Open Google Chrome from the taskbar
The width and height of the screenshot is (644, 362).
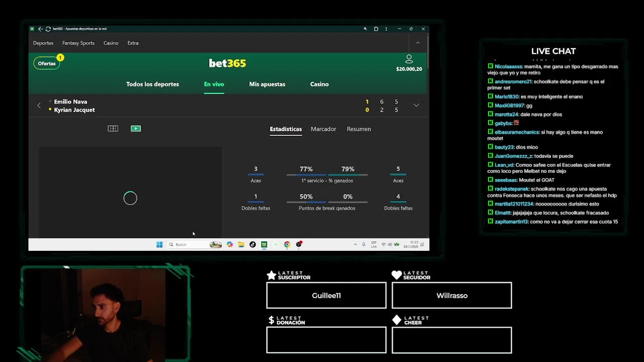[287, 244]
